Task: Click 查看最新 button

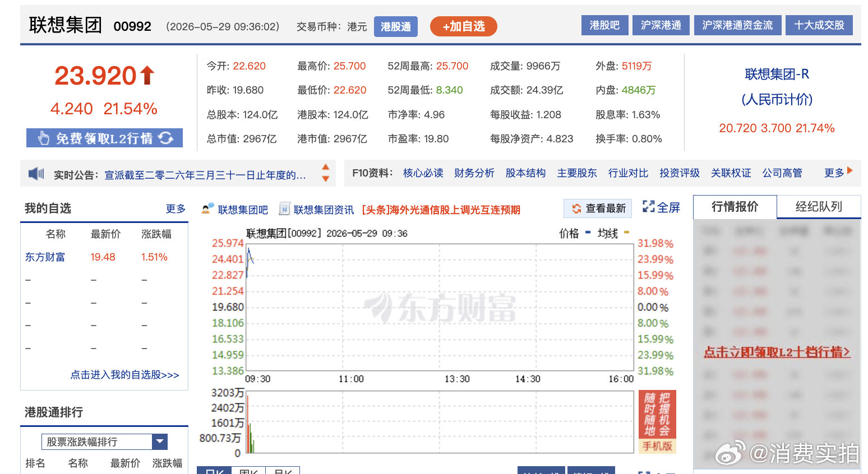Action: pos(598,208)
